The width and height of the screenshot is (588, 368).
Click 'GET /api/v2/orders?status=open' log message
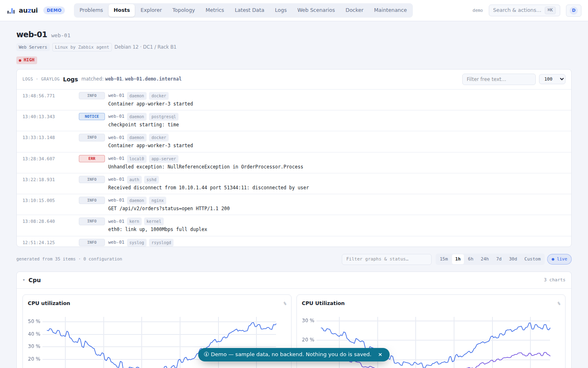pyautogui.click(x=169, y=209)
